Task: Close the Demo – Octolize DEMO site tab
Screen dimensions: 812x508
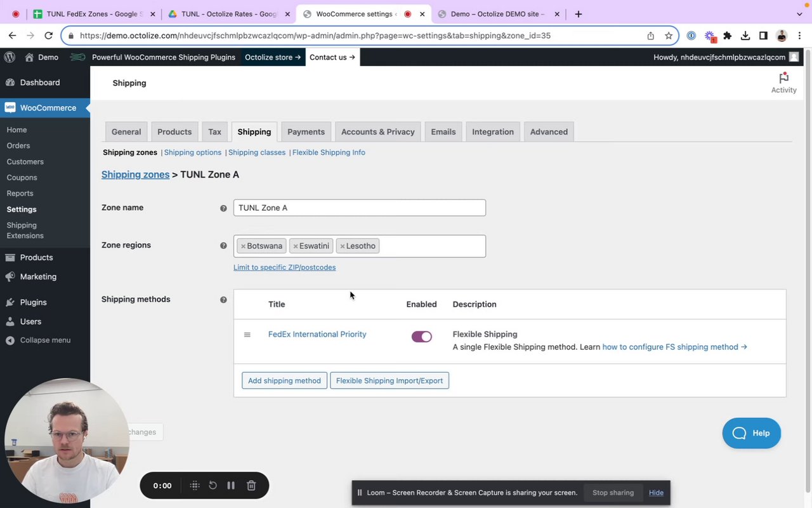Action: click(558, 14)
